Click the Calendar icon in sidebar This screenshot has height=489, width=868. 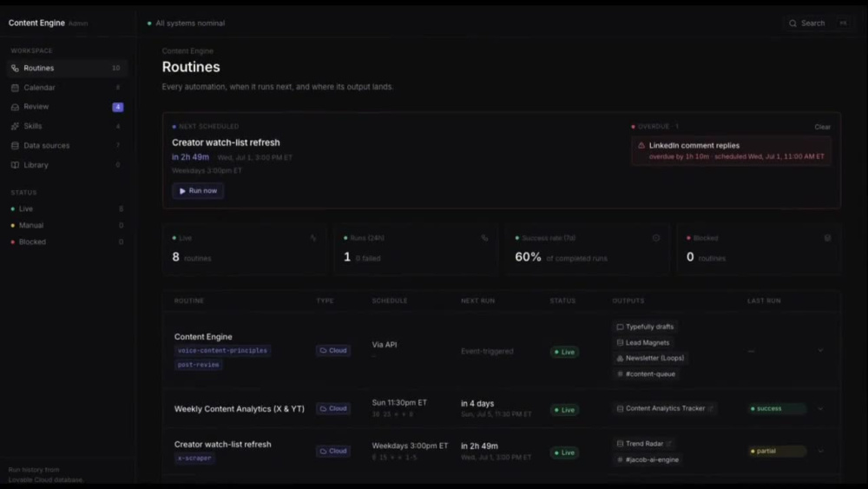coord(15,88)
